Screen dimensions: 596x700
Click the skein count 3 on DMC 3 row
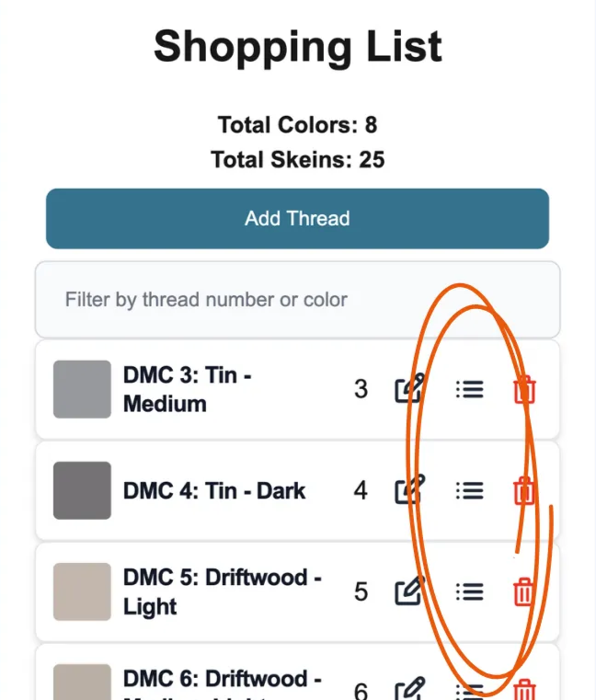[361, 389]
